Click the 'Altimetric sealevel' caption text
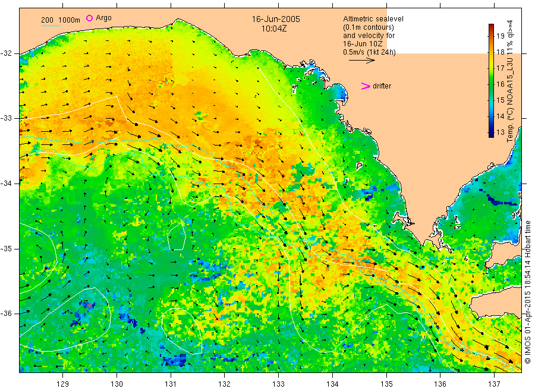Image resolution: width=535 pixels, height=392 pixels. click(373, 19)
